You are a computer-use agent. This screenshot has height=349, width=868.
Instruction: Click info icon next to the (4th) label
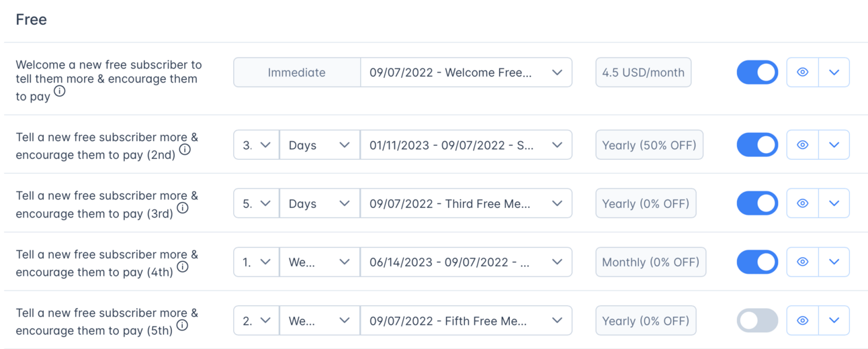click(182, 267)
